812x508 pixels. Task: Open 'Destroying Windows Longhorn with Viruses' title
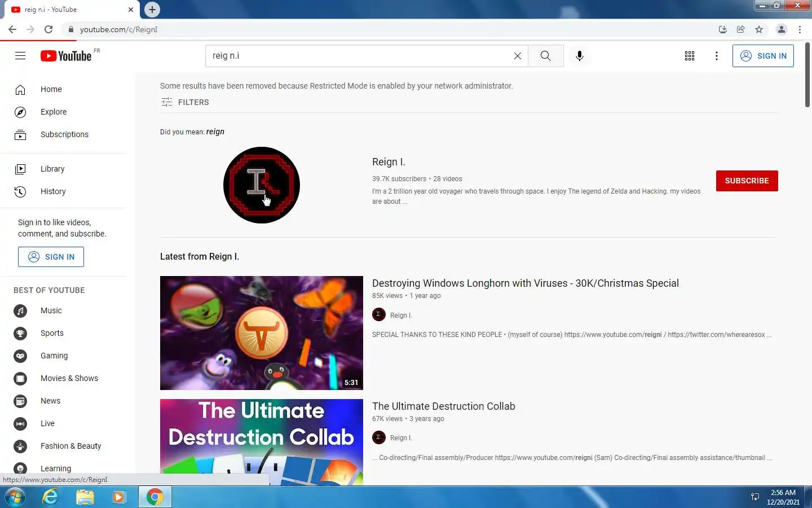coord(526,283)
